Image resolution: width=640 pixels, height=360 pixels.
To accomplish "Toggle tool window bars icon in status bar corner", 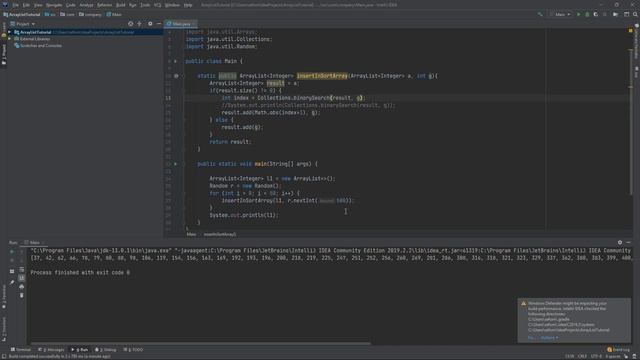I will (x=4, y=356).
